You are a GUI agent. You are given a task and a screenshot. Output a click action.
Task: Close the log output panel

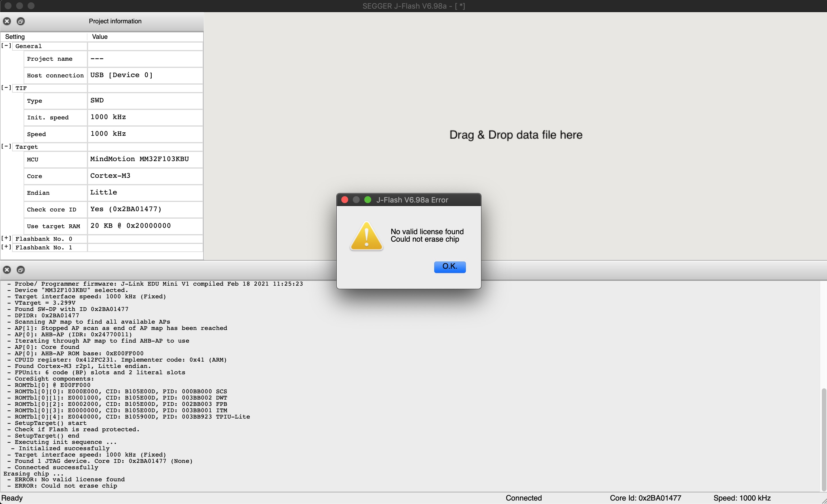click(x=7, y=270)
